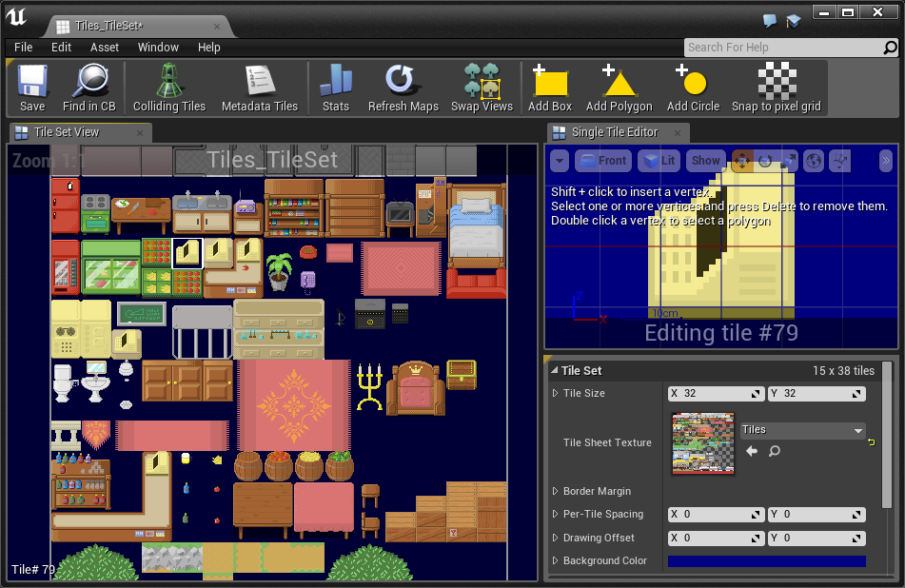Refresh Maps using this tile set
The height and width of the screenshot is (588, 905).
pyautogui.click(x=402, y=88)
